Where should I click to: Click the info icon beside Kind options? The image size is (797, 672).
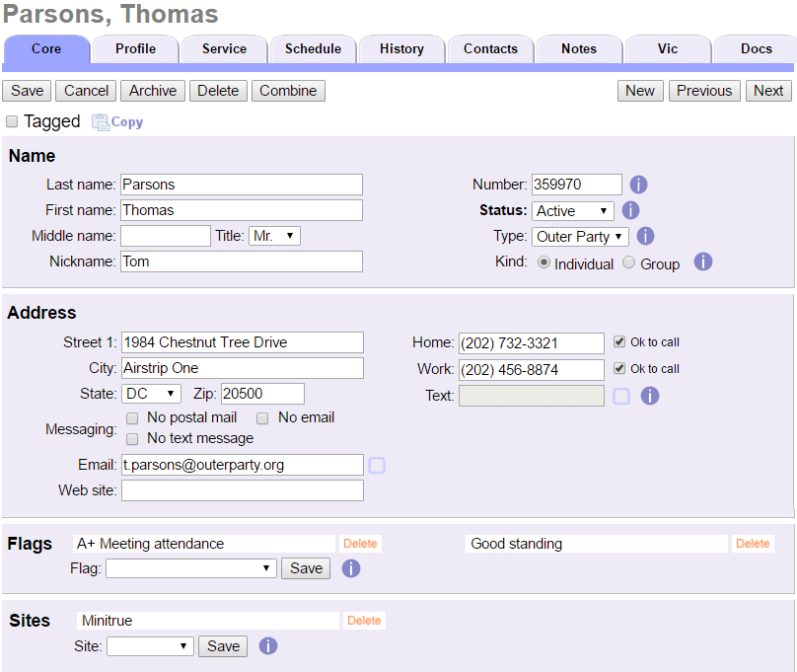pos(702,261)
